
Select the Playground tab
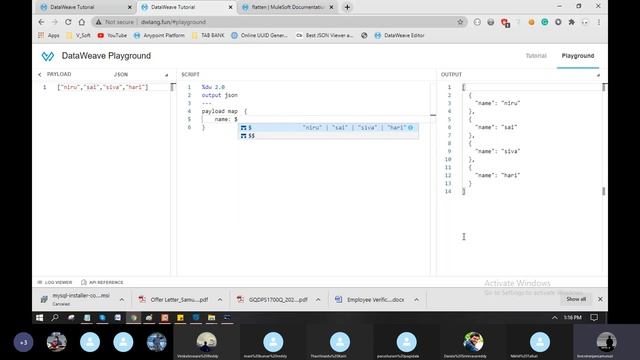[x=578, y=56]
